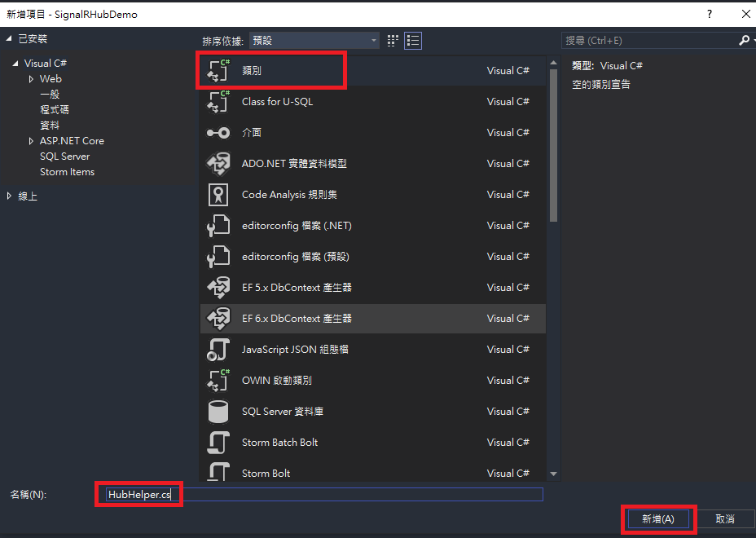
Task: Click the 新增(A) button
Action: pos(658,518)
